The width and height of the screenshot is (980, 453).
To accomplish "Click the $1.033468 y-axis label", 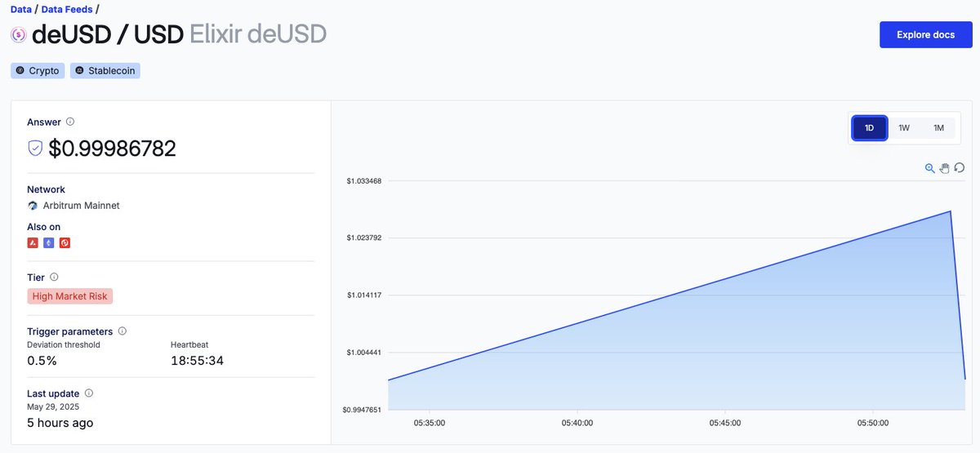I will click(363, 181).
